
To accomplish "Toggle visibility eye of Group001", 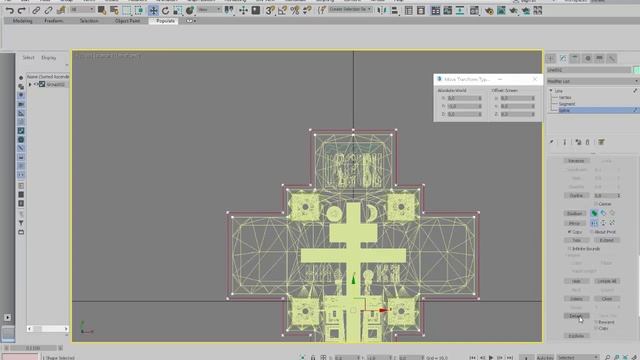I will click(36, 84).
